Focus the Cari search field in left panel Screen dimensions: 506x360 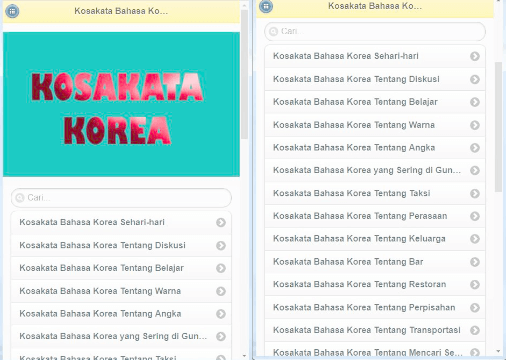121,198
